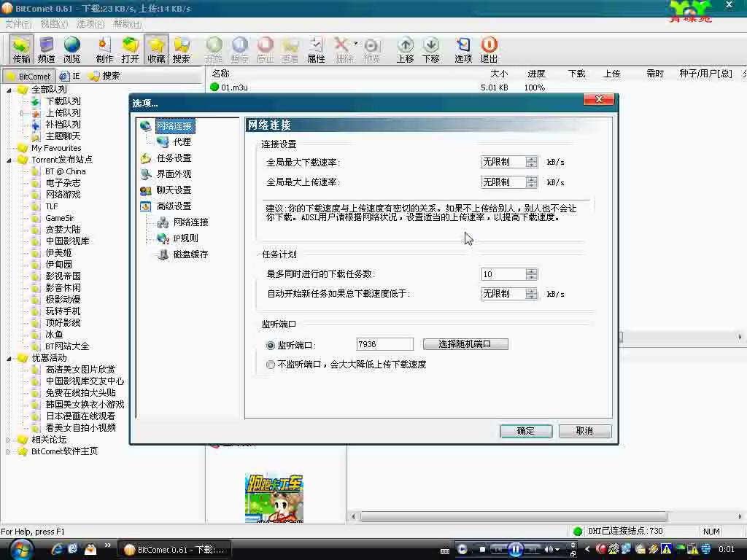Launch Internet Explorer from quick launch
The width and height of the screenshot is (747, 560).
pyautogui.click(x=57, y=550)
